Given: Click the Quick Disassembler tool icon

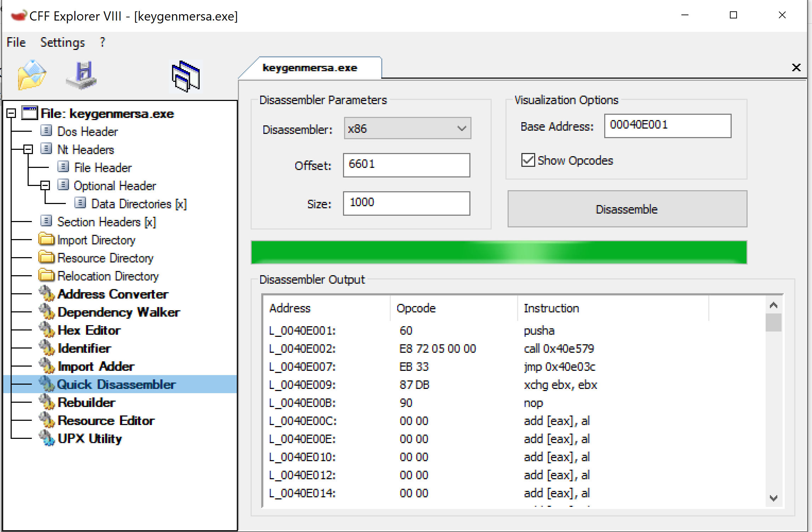Looking at the screenshot, I should coord(47,384).
